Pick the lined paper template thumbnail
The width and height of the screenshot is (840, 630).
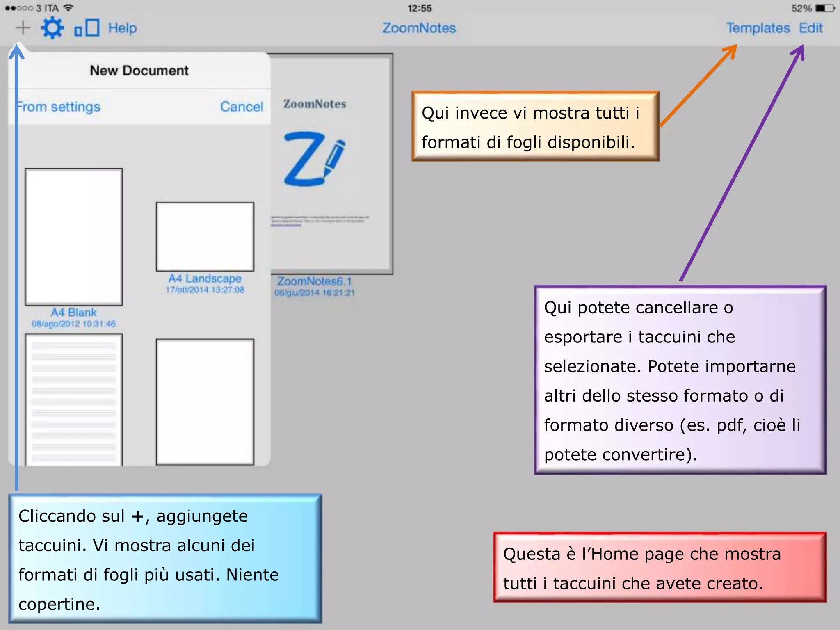[x=74, y=400]
